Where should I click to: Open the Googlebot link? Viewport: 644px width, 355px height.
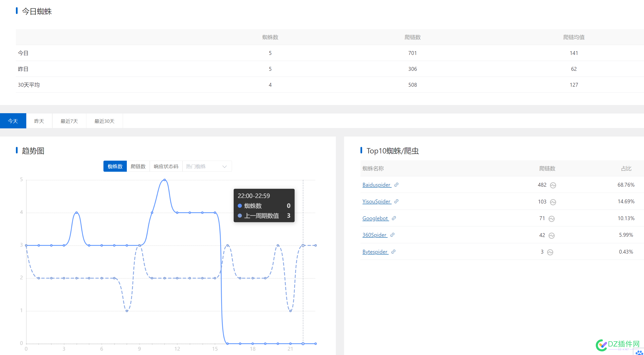[x=375, y=218]
